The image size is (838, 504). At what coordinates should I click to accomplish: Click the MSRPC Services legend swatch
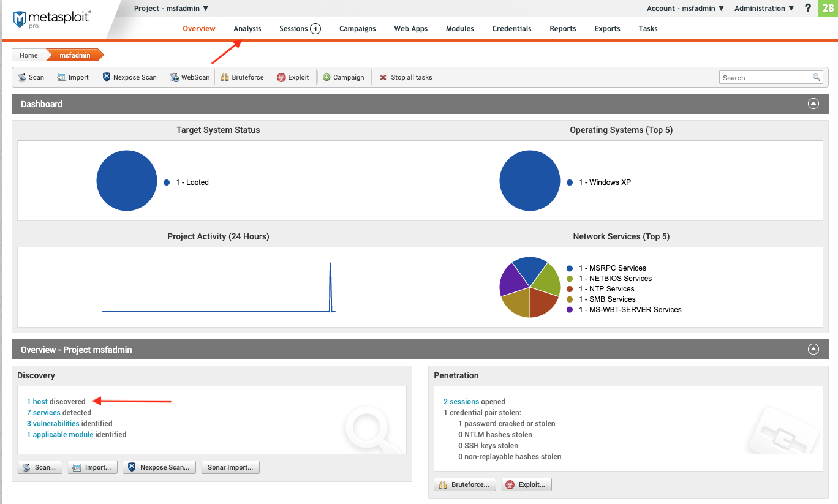(570, 268)
